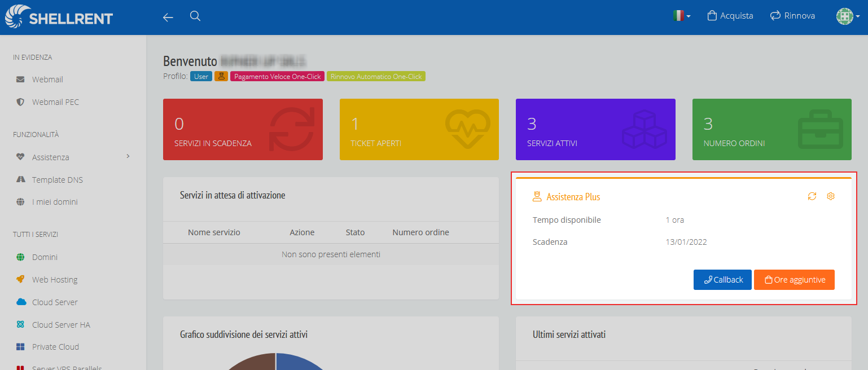Click the Private Cloud grid icon
868x370 pixels.
[20, 347]
